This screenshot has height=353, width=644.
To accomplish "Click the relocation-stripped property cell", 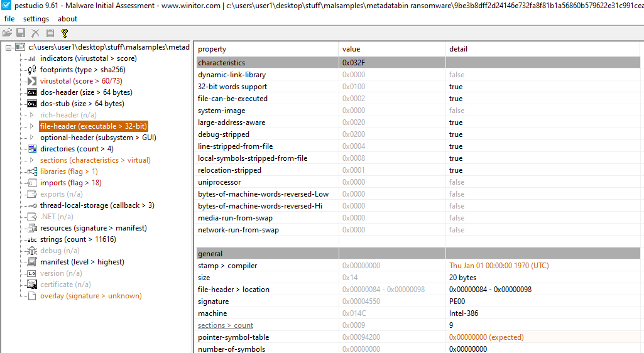I will 229,170.
